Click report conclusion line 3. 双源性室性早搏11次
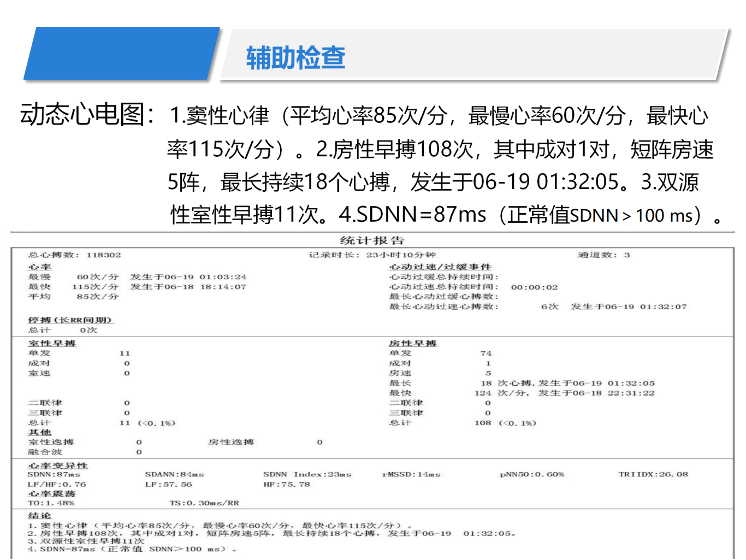Image resolution: width=746 pixels, height=560 pixels. click(86, 541)
